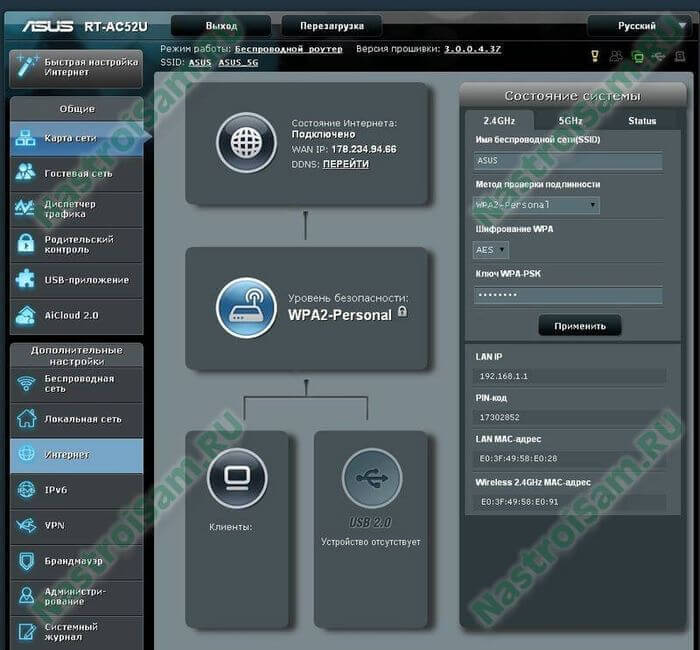Viewport: 700px width, 650px height.
Task: Open the Clients monitor icon
Action: [x=236, y=478]
